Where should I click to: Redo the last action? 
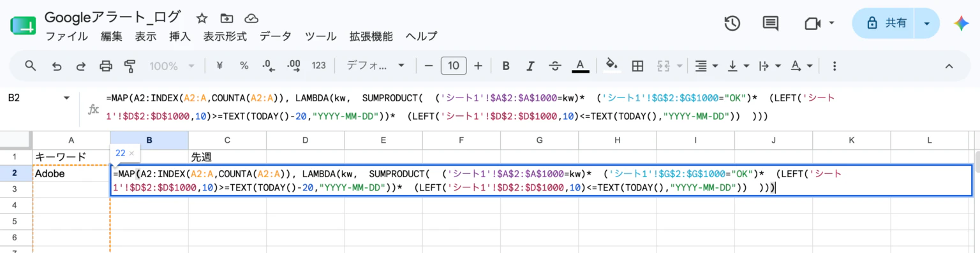point(81,66)
